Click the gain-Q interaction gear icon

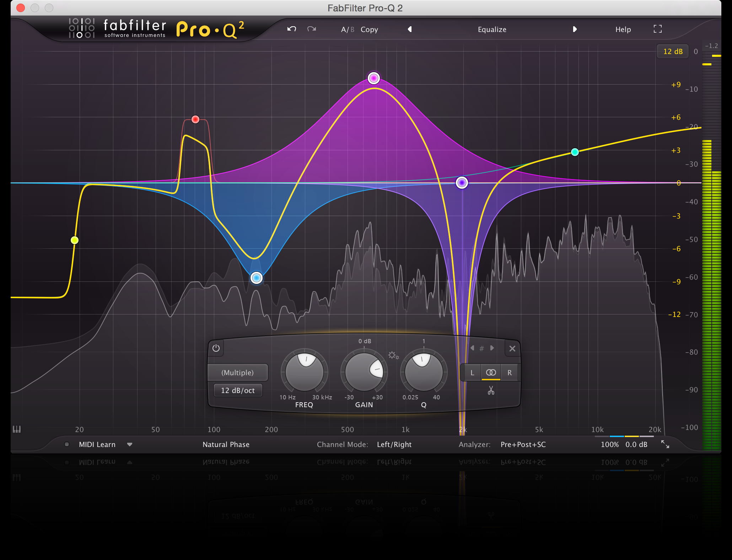393,355
